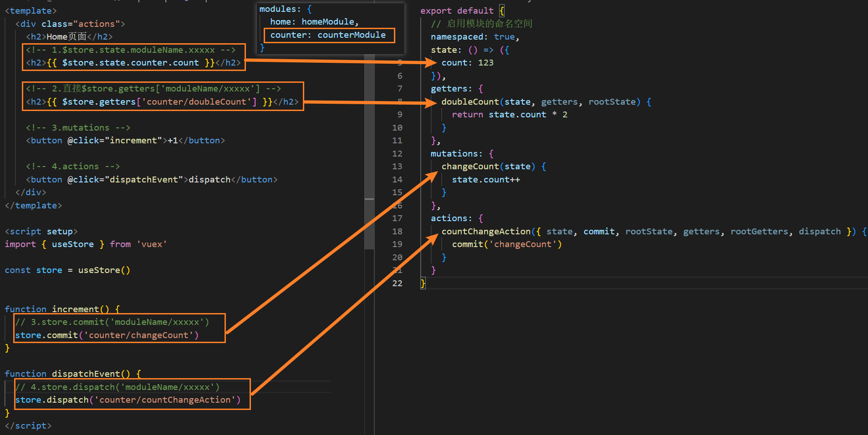Click the 'actions: {' line in the module
Viewport: 868px width, 435px height.
tap(457, 218)
